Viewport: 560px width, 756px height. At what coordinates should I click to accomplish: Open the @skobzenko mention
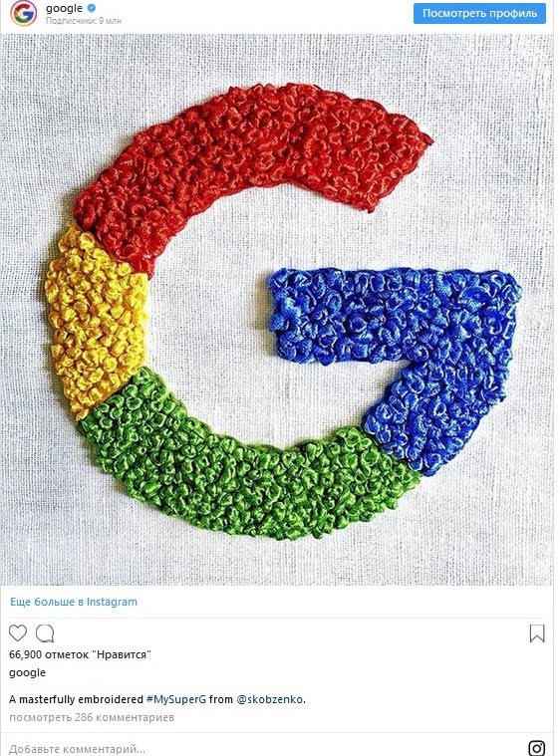coord(270,699)
